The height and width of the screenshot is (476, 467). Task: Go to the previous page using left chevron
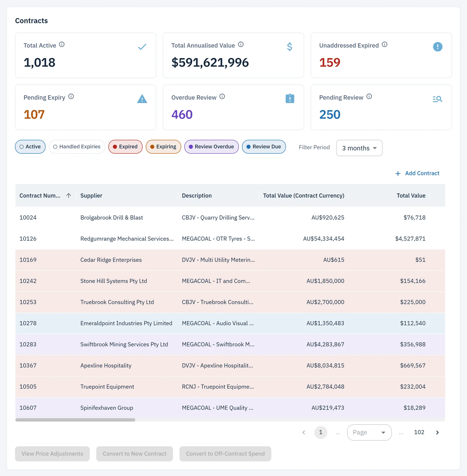click(x=304, y=432)
